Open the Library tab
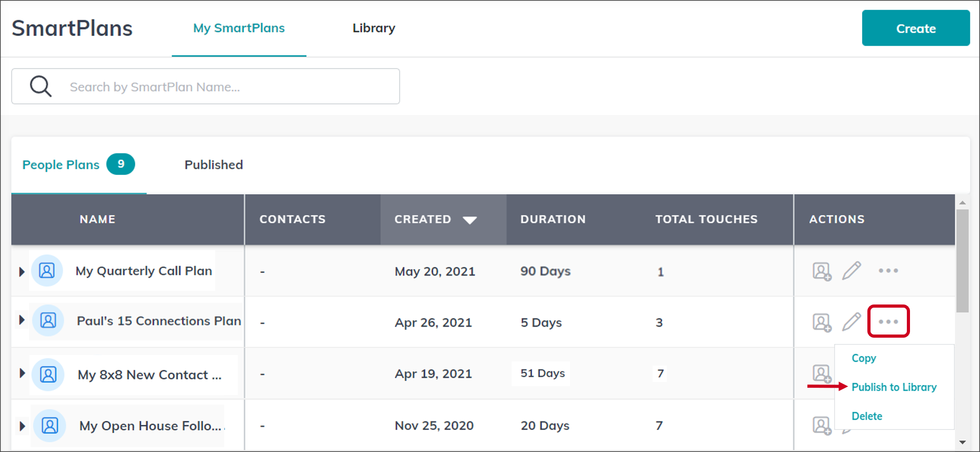980x452 pixels. point(374,28)
